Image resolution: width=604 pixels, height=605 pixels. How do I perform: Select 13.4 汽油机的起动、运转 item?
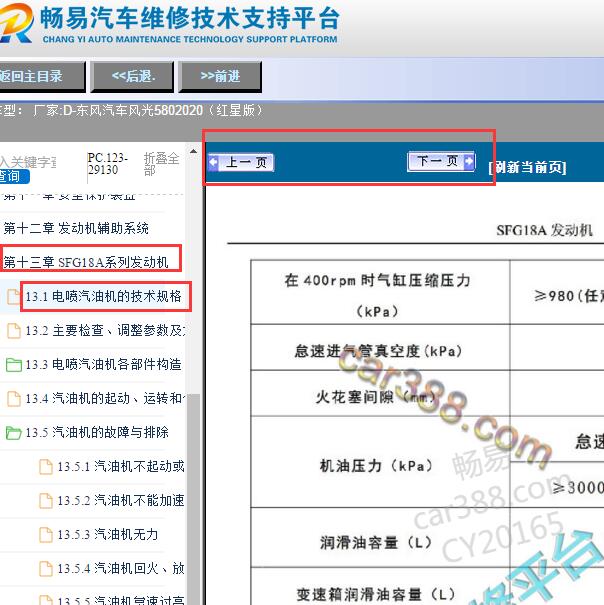pos(105,398)
